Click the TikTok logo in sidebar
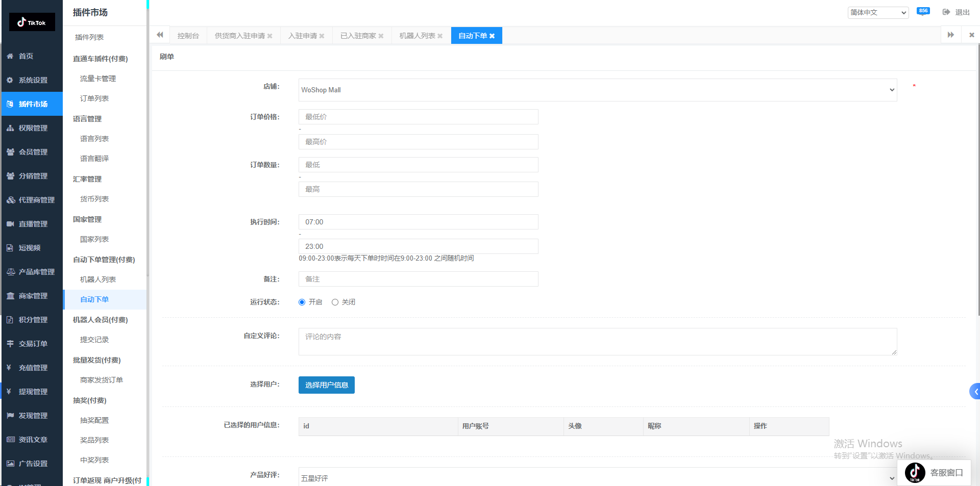 (32, 22)
